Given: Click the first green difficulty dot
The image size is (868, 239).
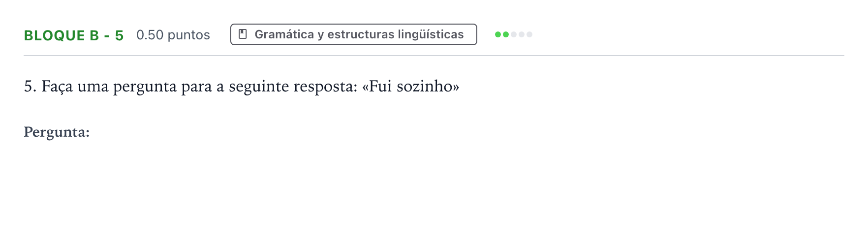Looking at the screenshot, I should tap(498, 34).
